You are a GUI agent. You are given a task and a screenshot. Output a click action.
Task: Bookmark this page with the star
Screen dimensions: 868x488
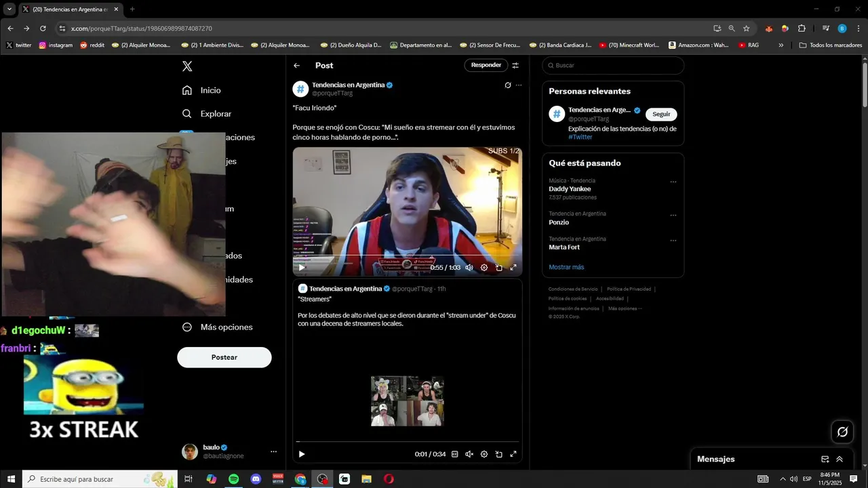[x=747, y=28]
